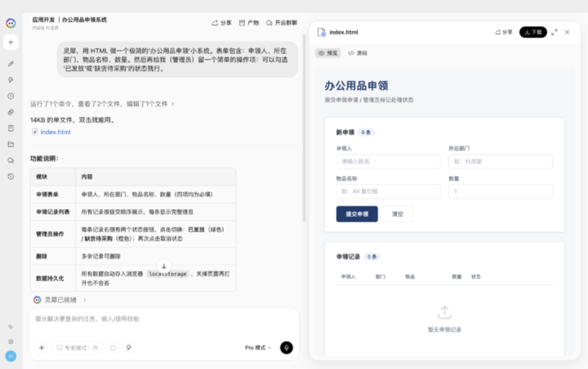
Task: Click the small icon above the settings gear
Action: (x=11, y=328)
